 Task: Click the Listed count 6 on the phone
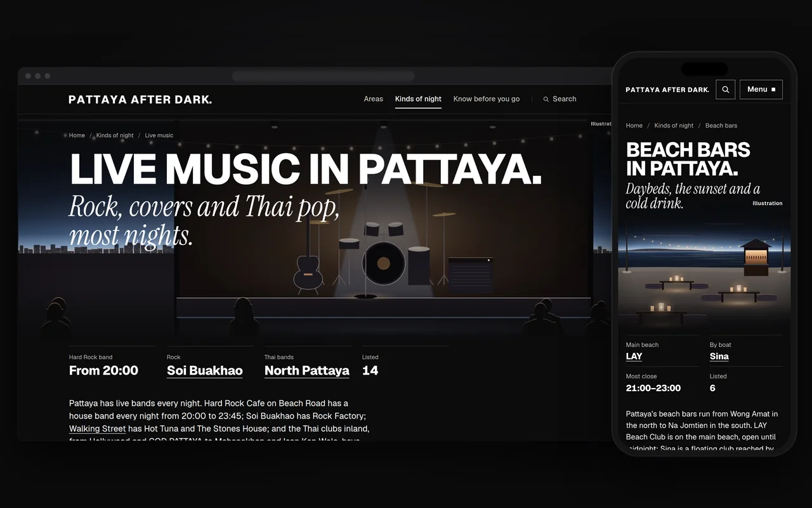[712, 388]
